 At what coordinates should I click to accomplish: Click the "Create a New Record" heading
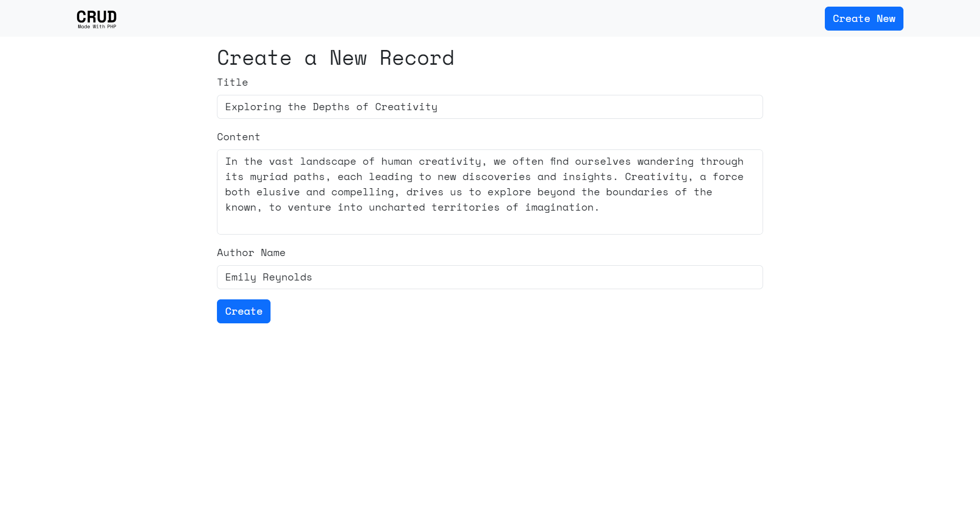pos(335,58)
